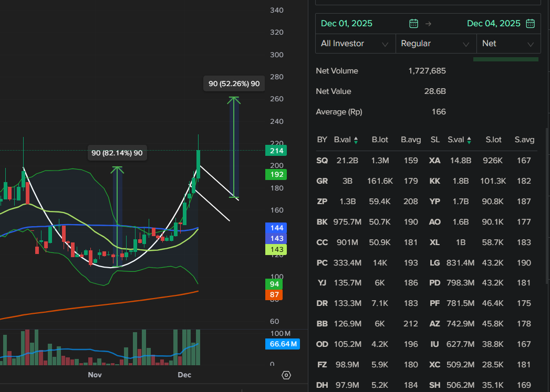Expand the Net dropdown

(508, 44)
